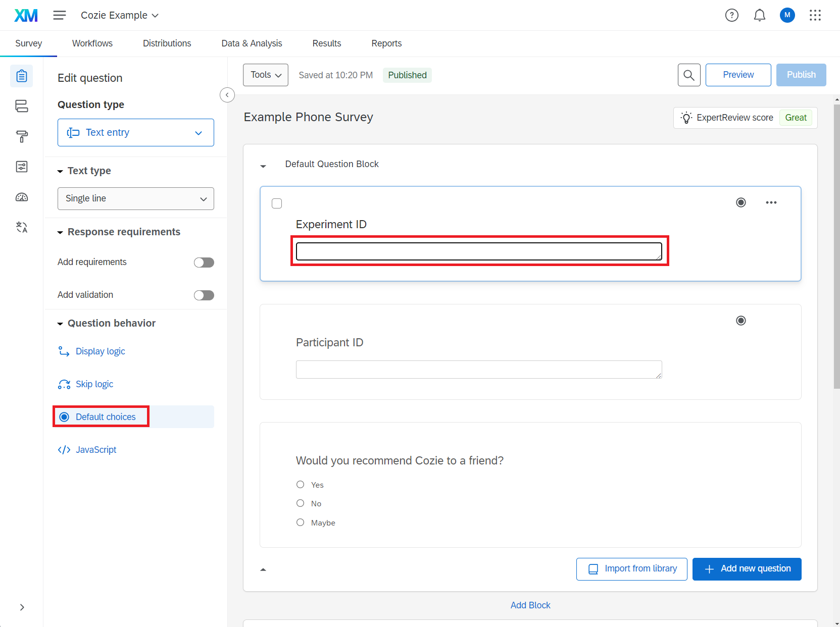Click the search magnifier icon
The height and width of the screenshot is (627, 840).
coord(688,75)
